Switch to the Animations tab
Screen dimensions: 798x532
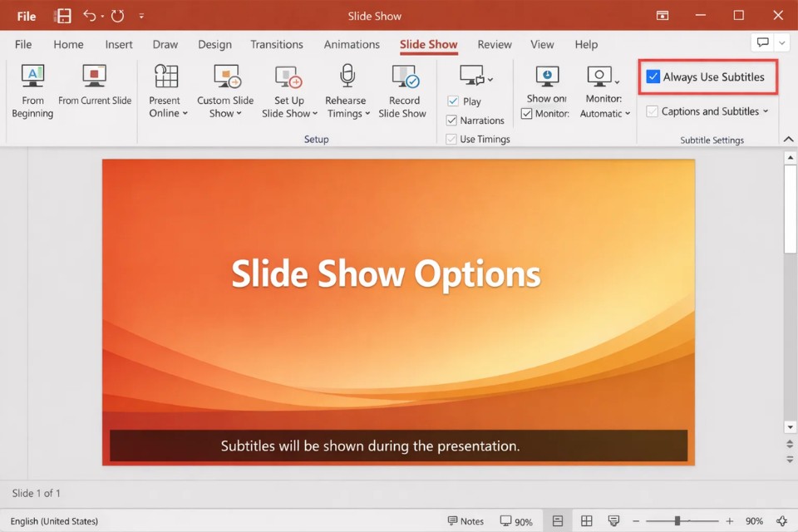point(352,44)
